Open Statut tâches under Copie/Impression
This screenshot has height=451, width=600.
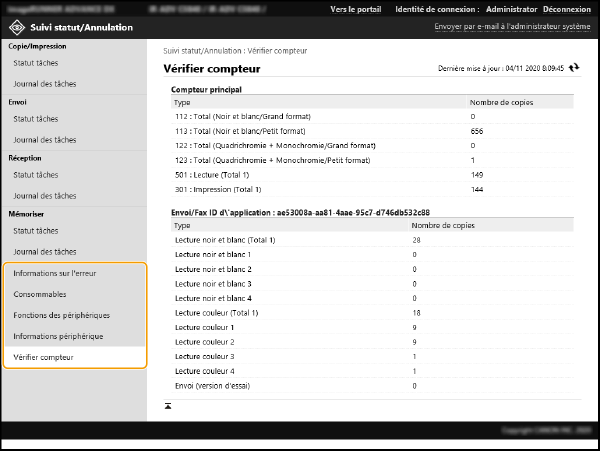(x=35, y=63)
